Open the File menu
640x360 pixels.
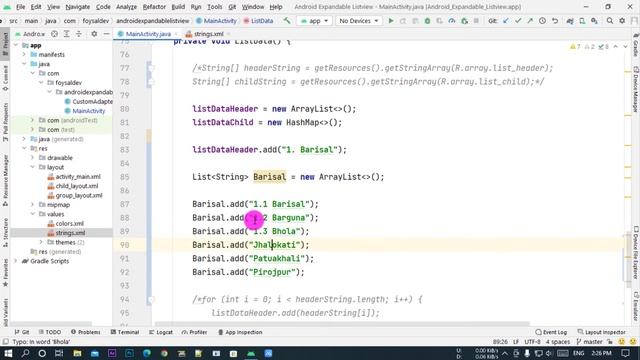[20, 7]
